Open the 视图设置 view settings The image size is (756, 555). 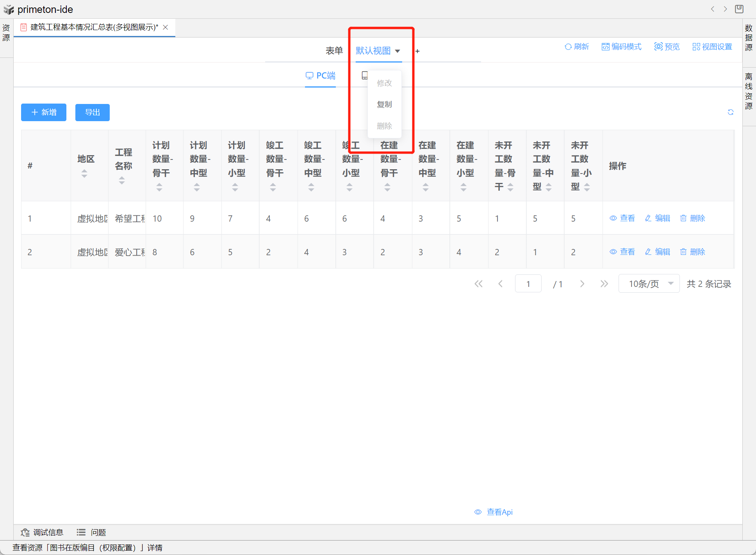(x=712, y=47)
